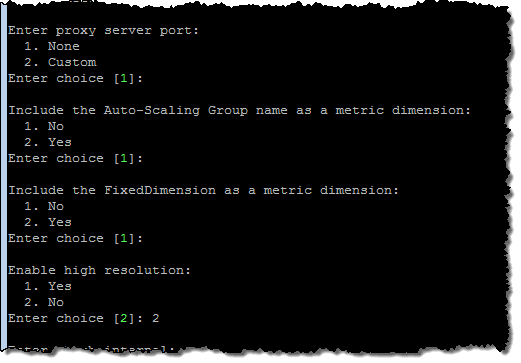
Task: Click the 'Enable high resolution:' prompt line
Action: 99,270
